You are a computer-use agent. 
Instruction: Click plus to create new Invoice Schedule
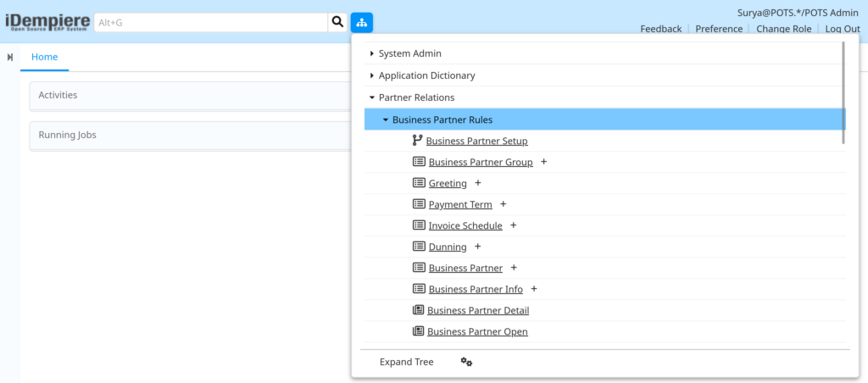[513, 225]
